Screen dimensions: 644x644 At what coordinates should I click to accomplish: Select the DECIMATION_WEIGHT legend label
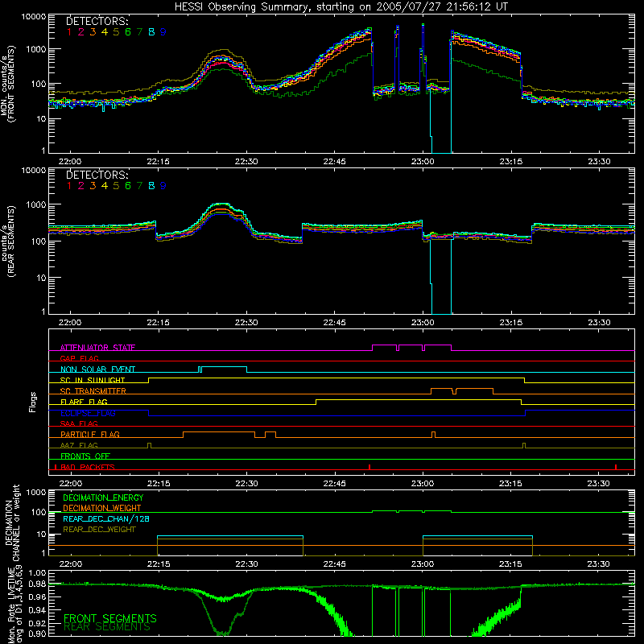102,508
